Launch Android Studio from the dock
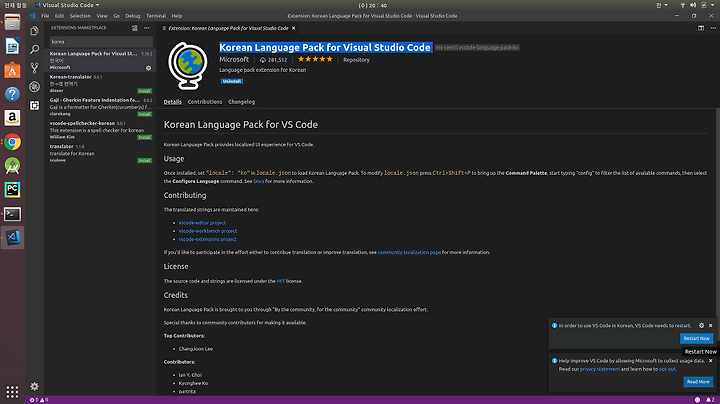The height and width of the screenshot is (404, 720). coord(12,166)
